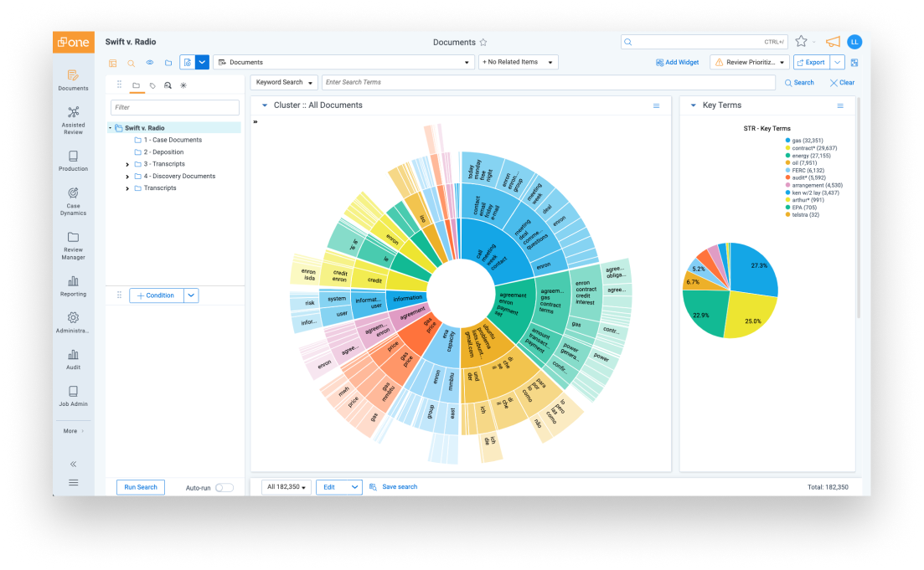This screenshot has width=924, height=570.
Task: Open the More menu in sidebar
Action: pyautogui.click(x=73, y=431)
